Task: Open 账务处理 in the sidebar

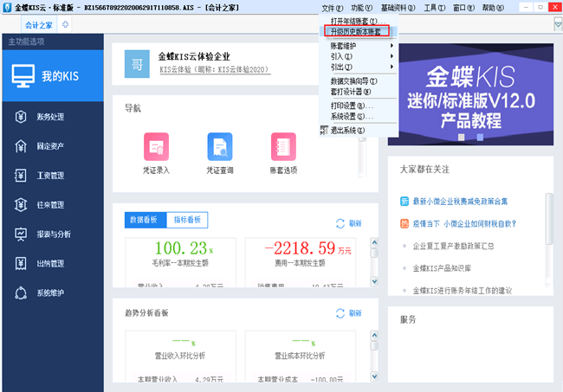Action: pyautogui.click(x=50, y=117)
